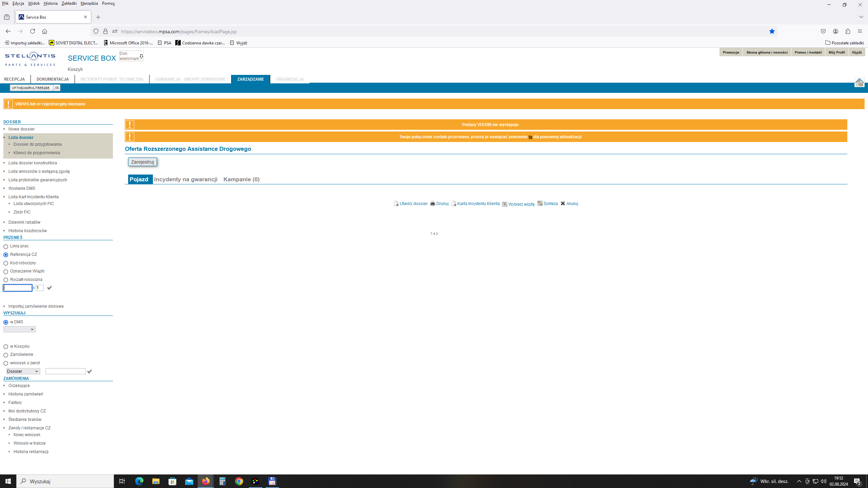The height and width of the screenshot is (488, 868).
Task: Open the DOKUMENTACJA main menu tab
Action: click(53, 79)
